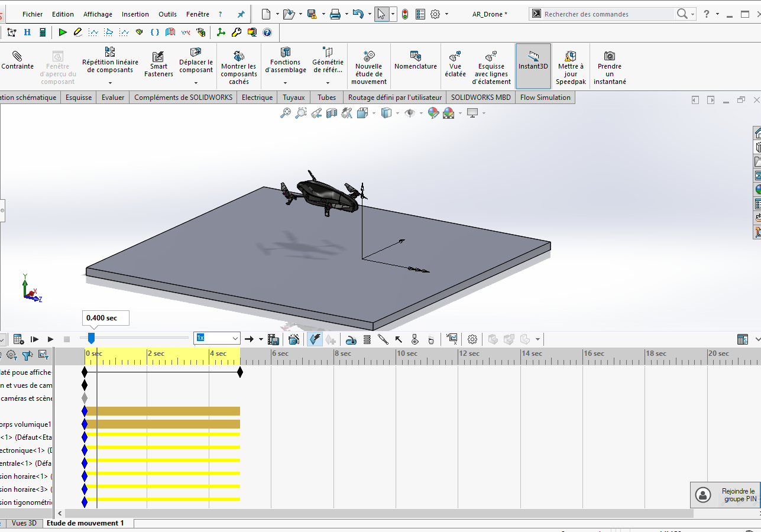Click Montrer les composants cachés

coord(238,67)
